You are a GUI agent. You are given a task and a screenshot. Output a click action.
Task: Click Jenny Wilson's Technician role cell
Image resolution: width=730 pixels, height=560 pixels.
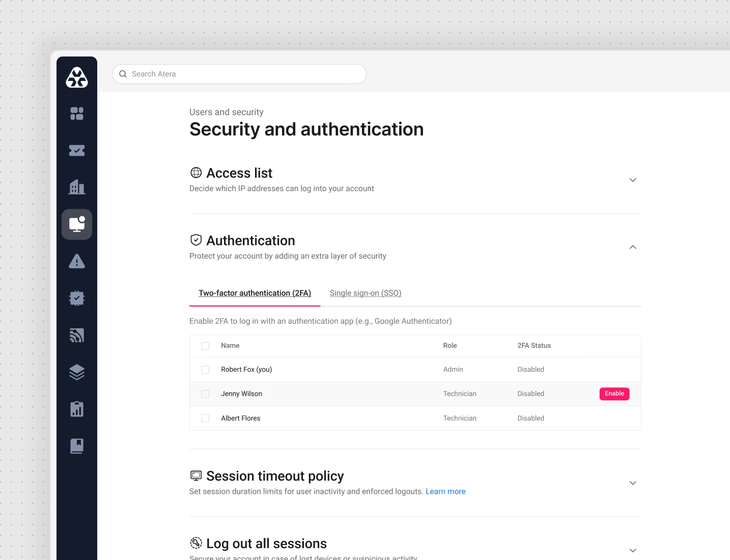[x=460, y=394]
